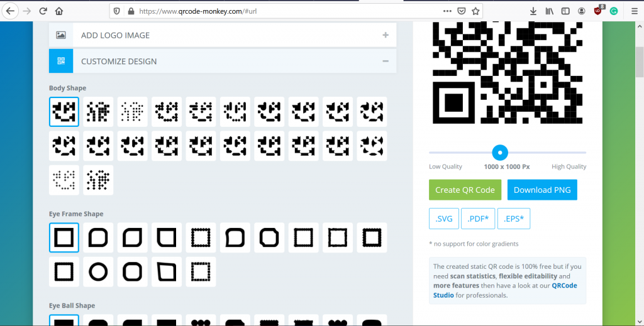Click the 'no support for color gradients' note

[x=474, y=244]
